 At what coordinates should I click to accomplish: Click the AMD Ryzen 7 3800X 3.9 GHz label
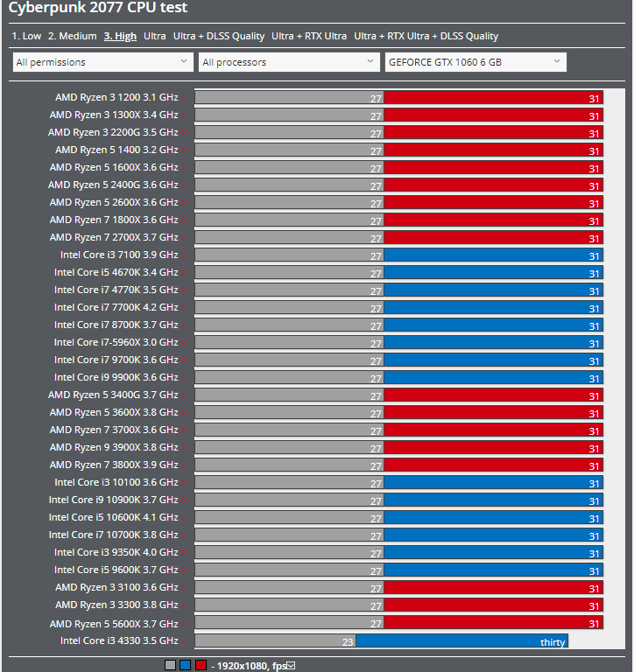click(114, 465)
